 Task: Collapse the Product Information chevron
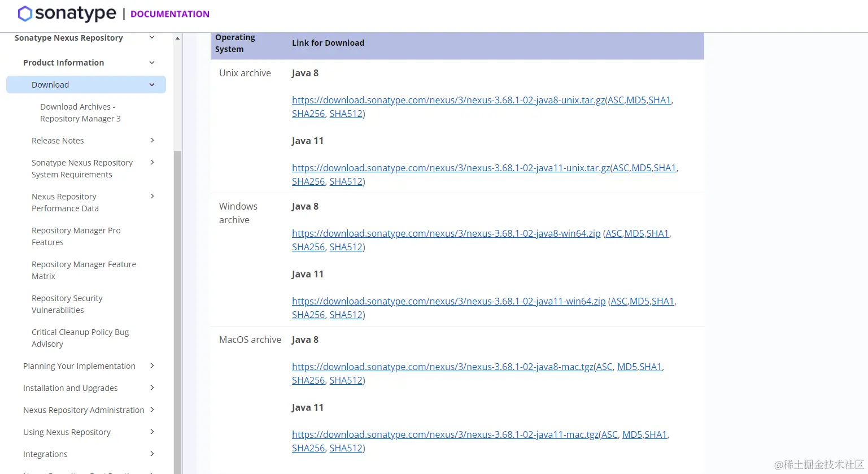pyautogui.click(x=151, y=62)
